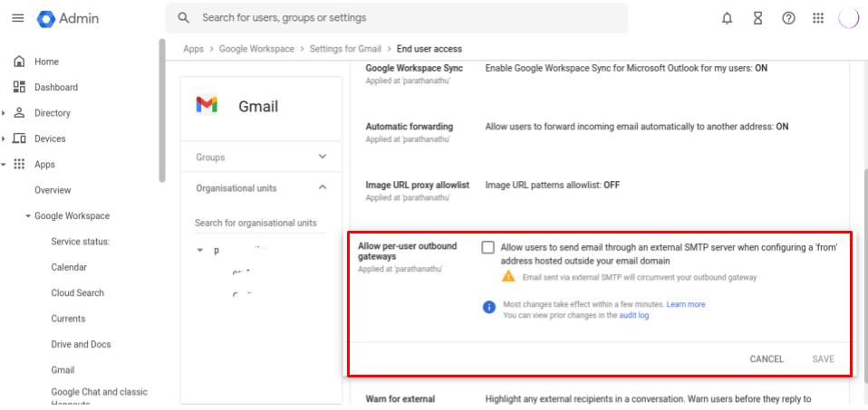Focus the top search field

[x=396, y=18]
